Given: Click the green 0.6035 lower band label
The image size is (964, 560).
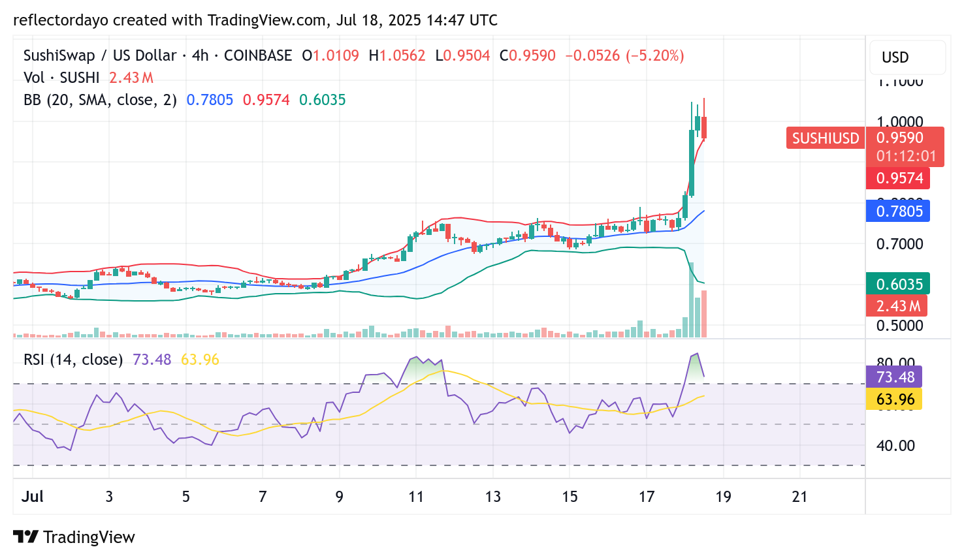Looking at the screenshot, I should (898, 285).
